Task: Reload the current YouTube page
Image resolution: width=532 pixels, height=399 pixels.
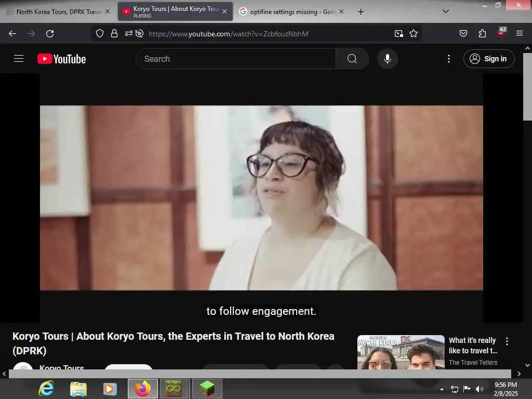Action: click(50, 34)
